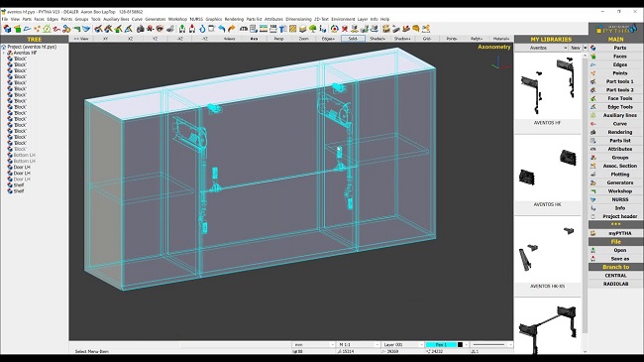The width and height of the screenshot is (644, 362).
Task: Click the black pen color swatch
Action: pos(460,345)
